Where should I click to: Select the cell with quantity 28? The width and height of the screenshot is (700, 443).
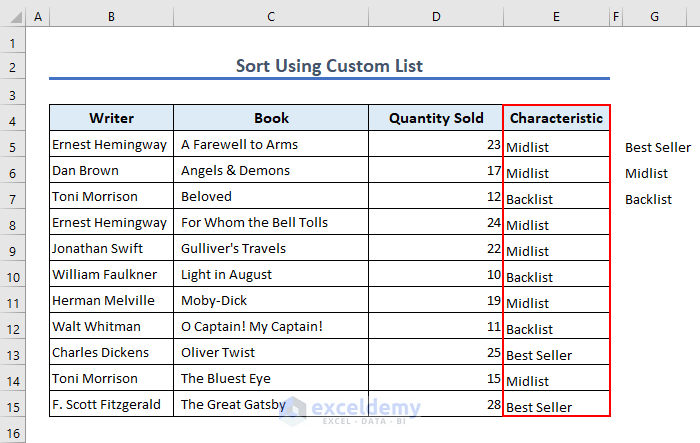tap(436, 405)
